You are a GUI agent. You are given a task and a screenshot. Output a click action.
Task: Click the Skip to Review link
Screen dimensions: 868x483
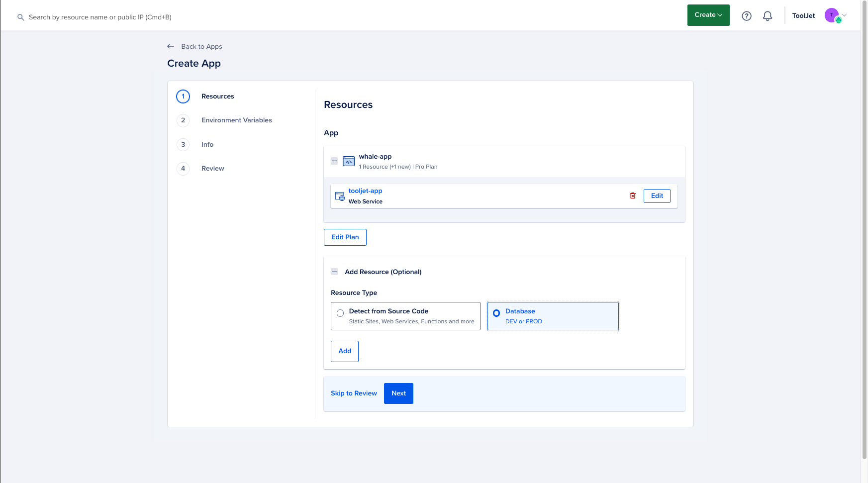click(354, 393)
